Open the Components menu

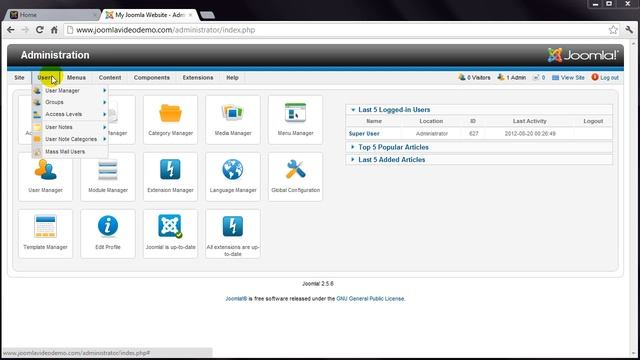pyautogui.click(x=152, y=78)
